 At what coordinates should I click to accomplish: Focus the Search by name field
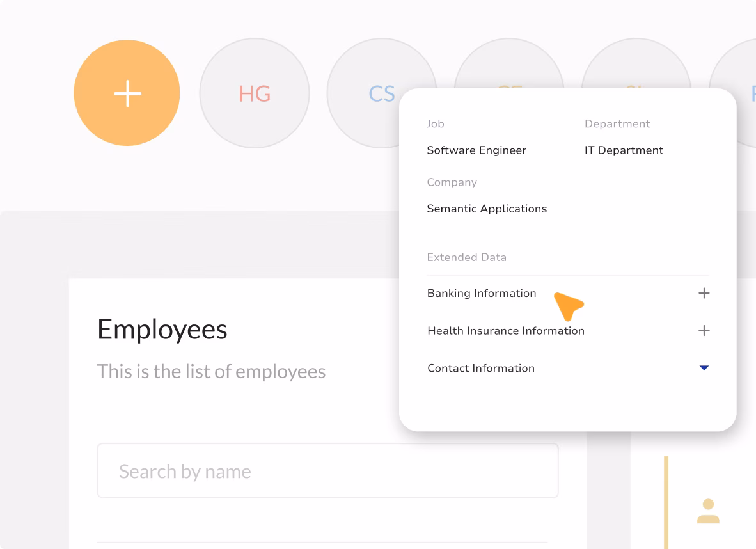pos(327,471)
